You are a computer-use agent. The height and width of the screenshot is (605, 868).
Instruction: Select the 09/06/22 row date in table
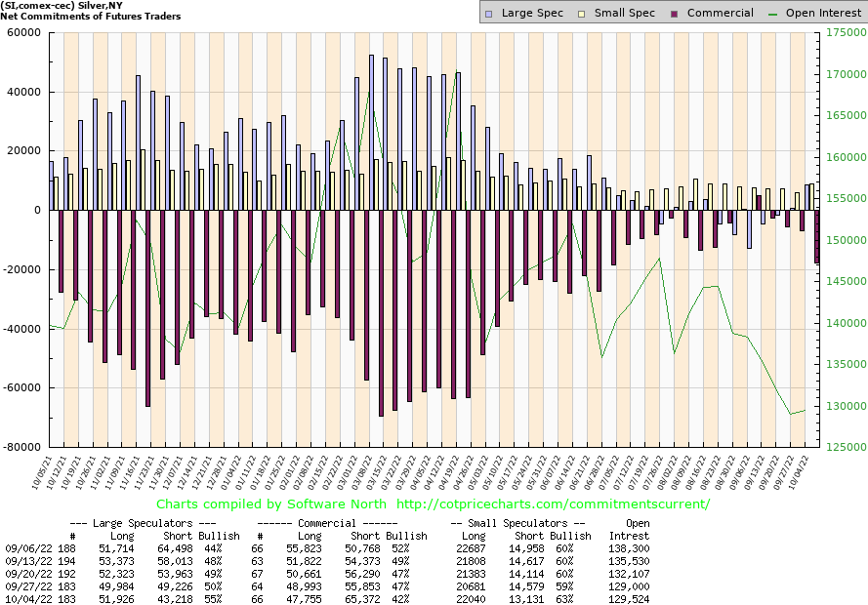coord(26,549)
